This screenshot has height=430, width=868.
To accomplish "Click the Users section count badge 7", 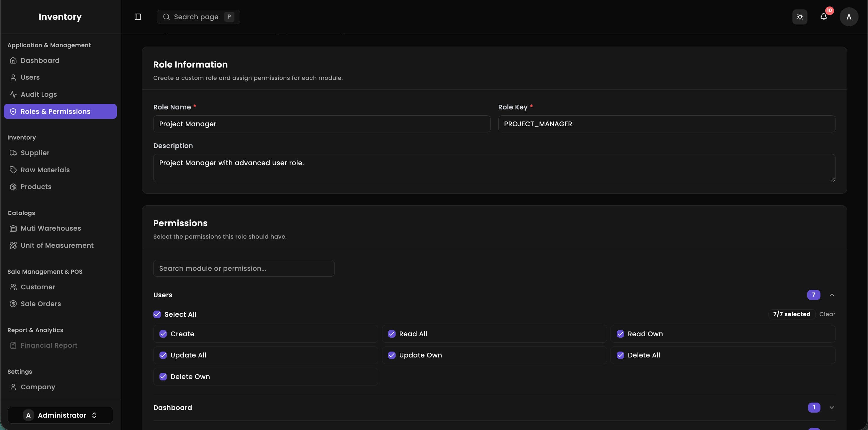I will (813, 295).
